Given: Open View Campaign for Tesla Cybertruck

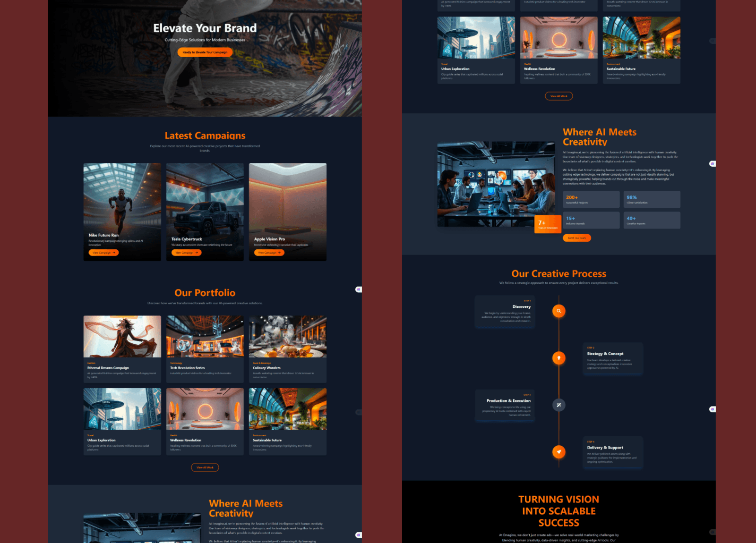Looking at the screenshot, I should click(186, 253).
